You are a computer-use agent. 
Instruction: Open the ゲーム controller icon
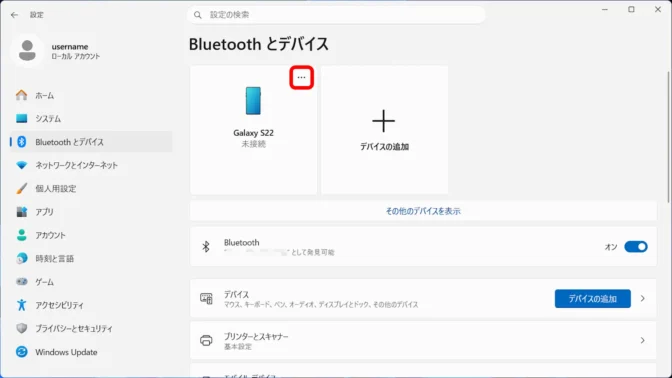coord(21,282)
